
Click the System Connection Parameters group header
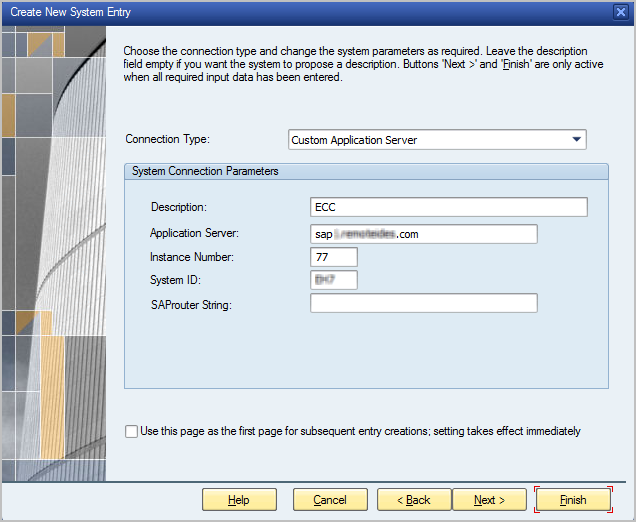[x=205, y=171]
